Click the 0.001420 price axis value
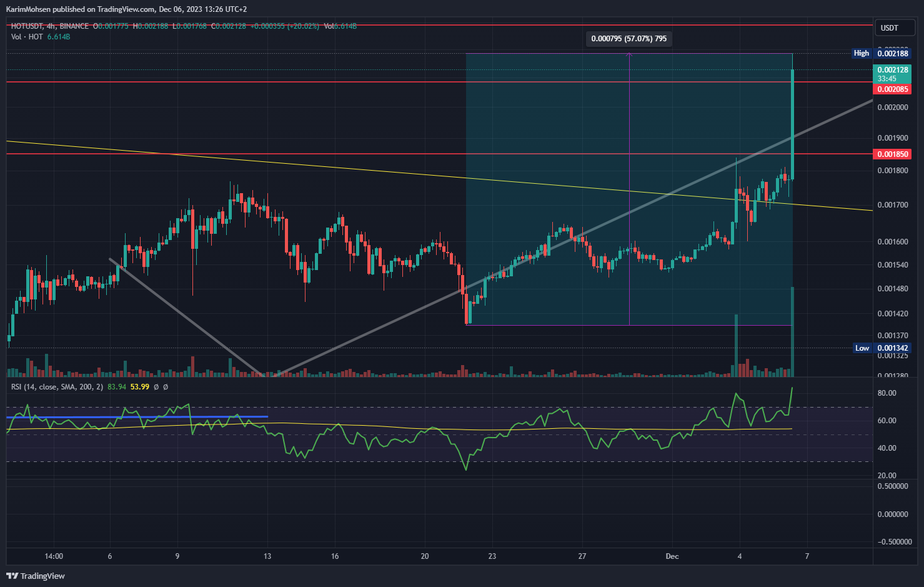This screenshot has width=924, height=587. pos(893,314)
